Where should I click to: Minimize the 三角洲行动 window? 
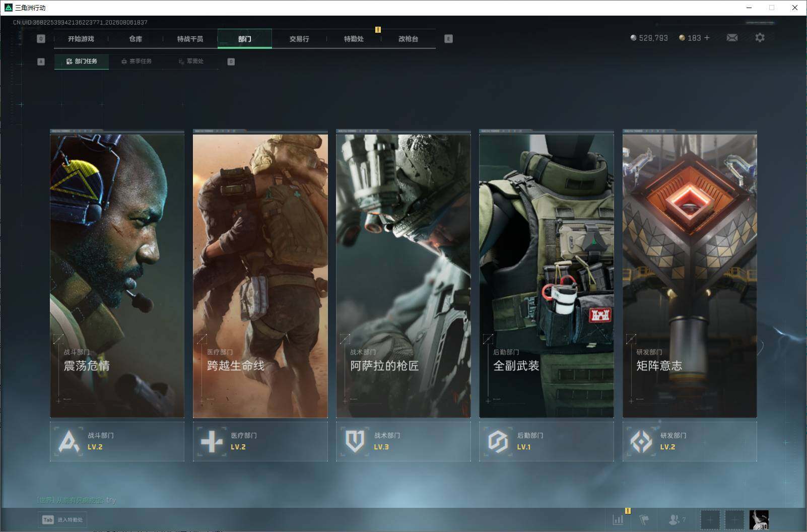click(749, 8)
